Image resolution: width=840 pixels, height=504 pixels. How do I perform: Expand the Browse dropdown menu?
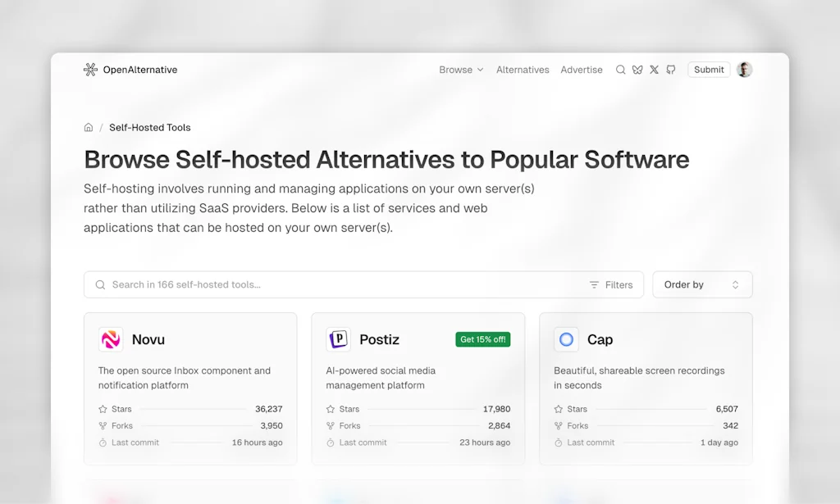click(461, 70)
